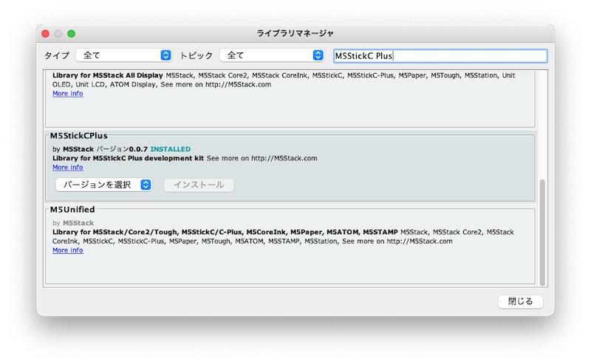Image resolution: width=591 pixels, height=364 pixels.
Task: Select the Library for M5Stack All Display entry
Action: click(x=109, y=75)
